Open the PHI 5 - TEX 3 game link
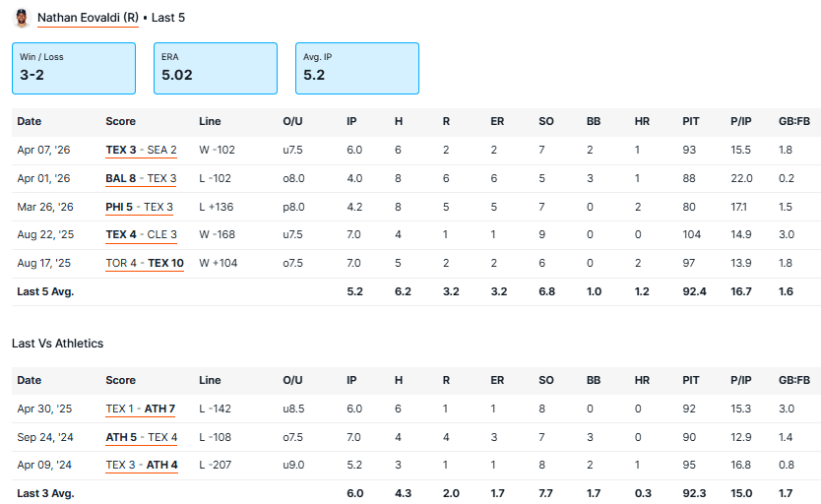Image resolution: width=821 pixels, height=504 pixels. [139, 207]
